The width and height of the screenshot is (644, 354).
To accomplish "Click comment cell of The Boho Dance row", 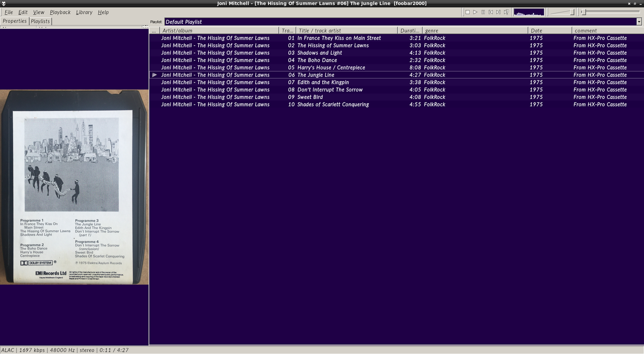I will (600, 60).
